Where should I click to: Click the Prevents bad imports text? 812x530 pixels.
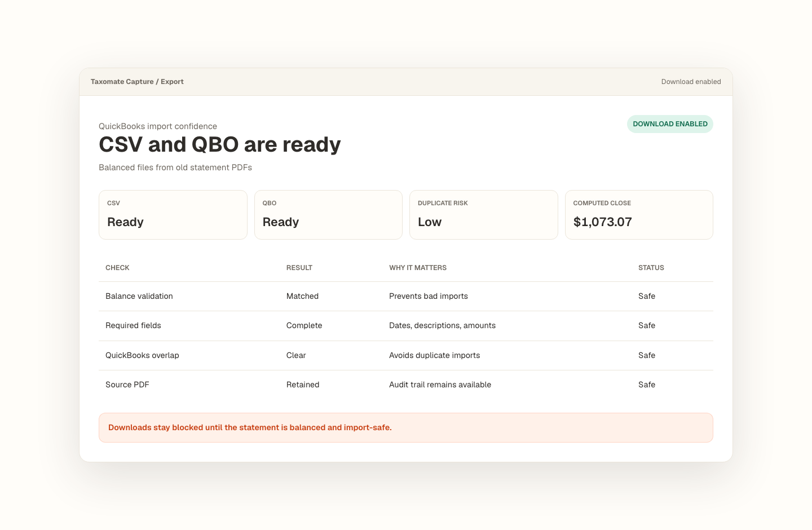click(429, 296)
